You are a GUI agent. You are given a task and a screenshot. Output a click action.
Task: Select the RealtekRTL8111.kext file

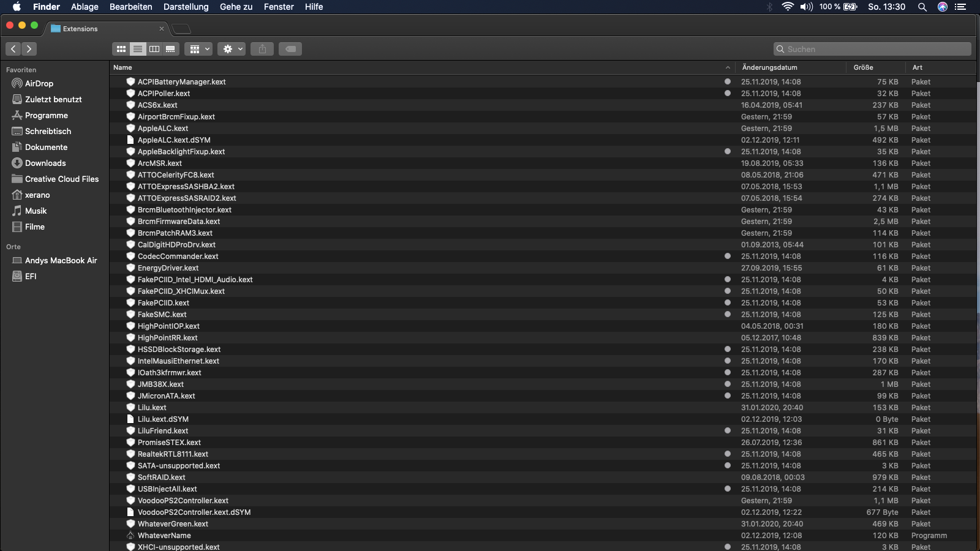tap(543, 454)
